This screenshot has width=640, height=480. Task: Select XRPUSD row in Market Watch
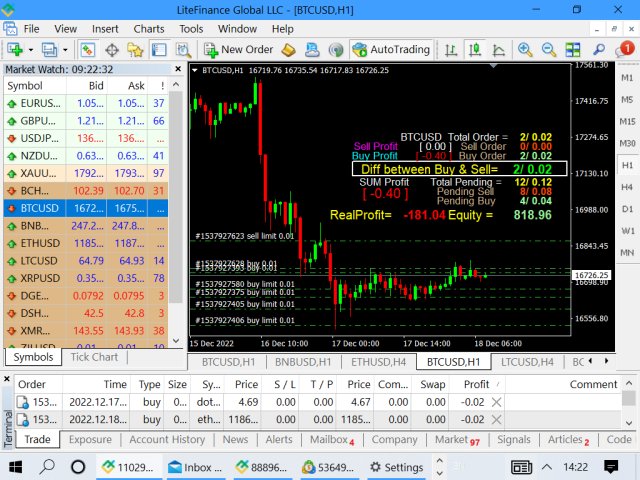pos(86,278)
